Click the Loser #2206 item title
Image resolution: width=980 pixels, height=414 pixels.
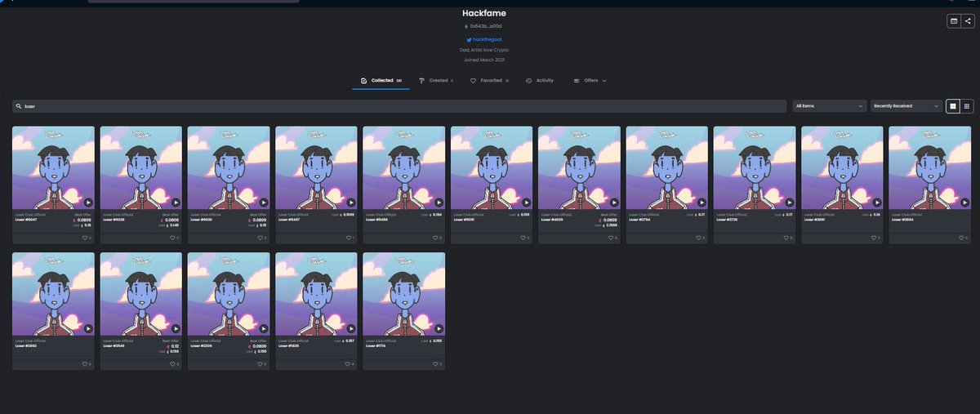click(x=202, y=346)
